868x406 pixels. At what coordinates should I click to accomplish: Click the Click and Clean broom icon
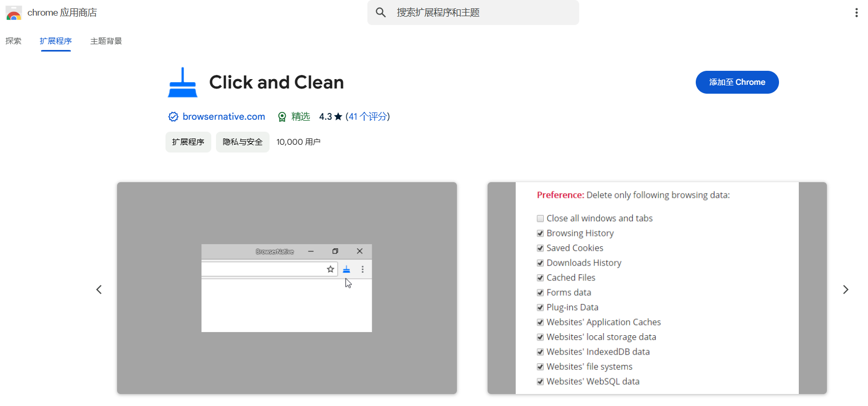click(x=183, y=82)
